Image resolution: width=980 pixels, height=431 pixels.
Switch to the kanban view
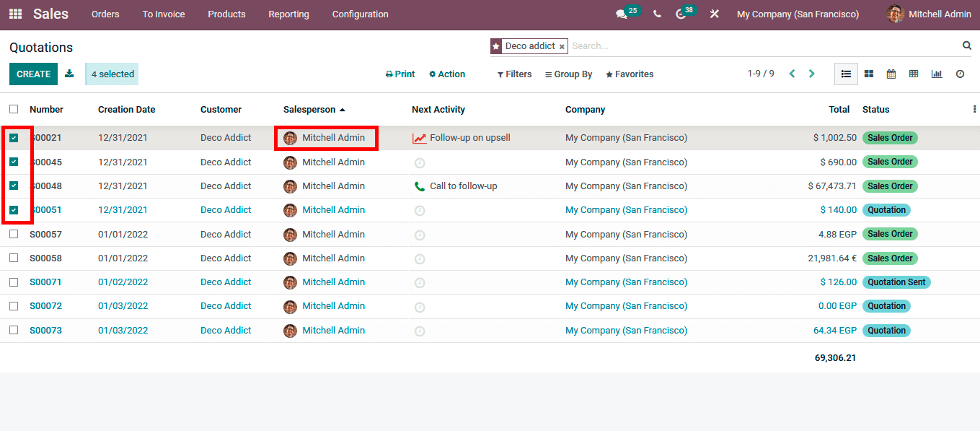click(868, 73)
